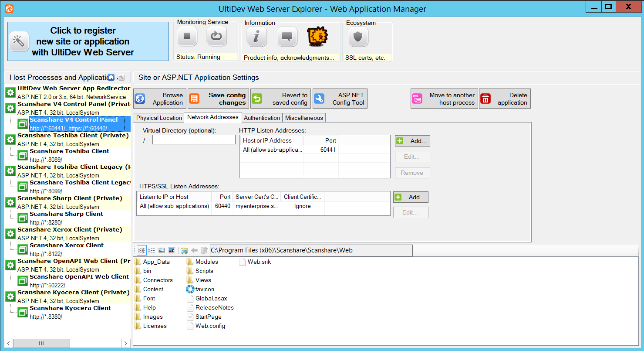Switch file view to large icons

(162, 250)
